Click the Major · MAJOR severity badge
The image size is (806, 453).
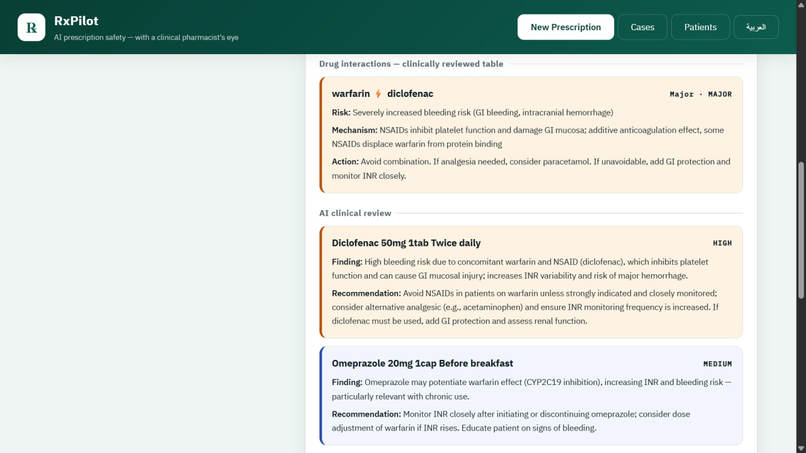tap(701, 94)
